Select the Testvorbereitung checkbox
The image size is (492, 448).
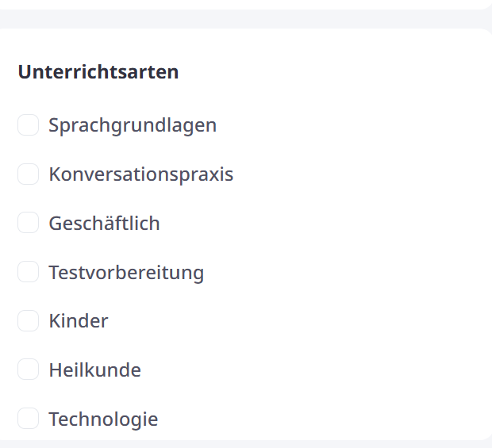[28, 273]
